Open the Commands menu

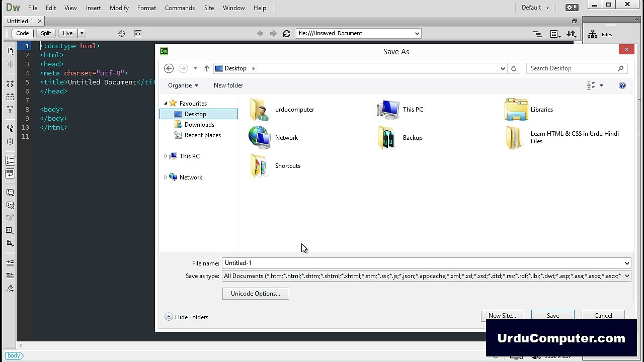[x=180, y=8]
